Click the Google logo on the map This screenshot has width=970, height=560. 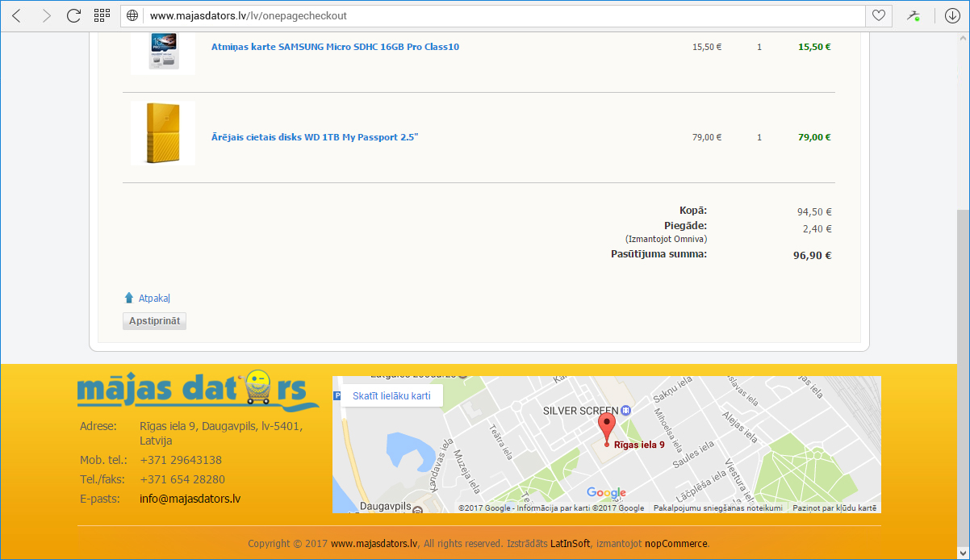(606, 492)
